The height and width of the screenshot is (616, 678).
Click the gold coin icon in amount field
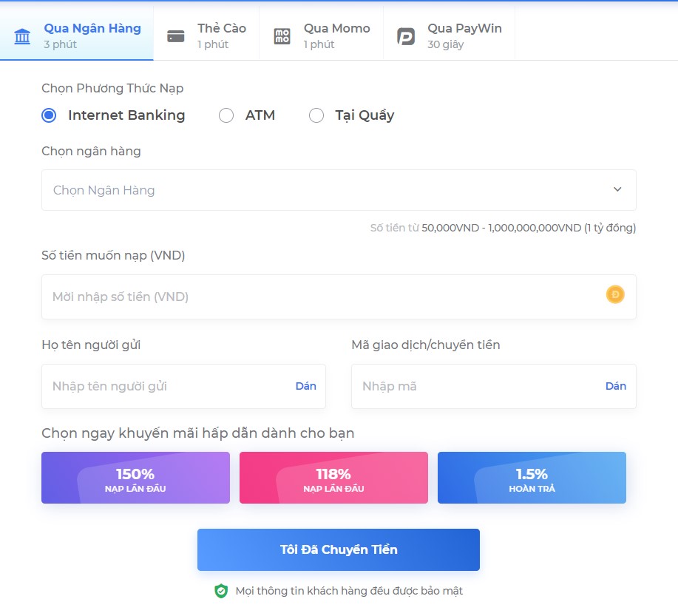click(615, 294)
